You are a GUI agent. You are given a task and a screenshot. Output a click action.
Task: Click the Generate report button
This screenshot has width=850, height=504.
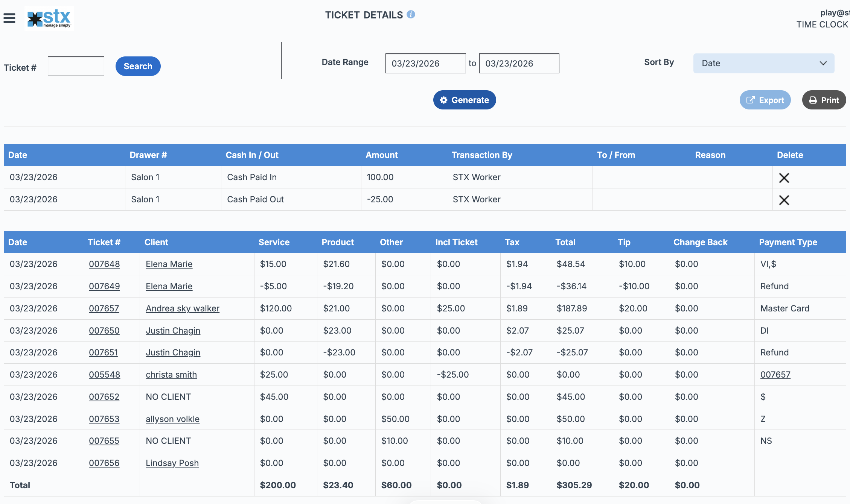point(464,100)
